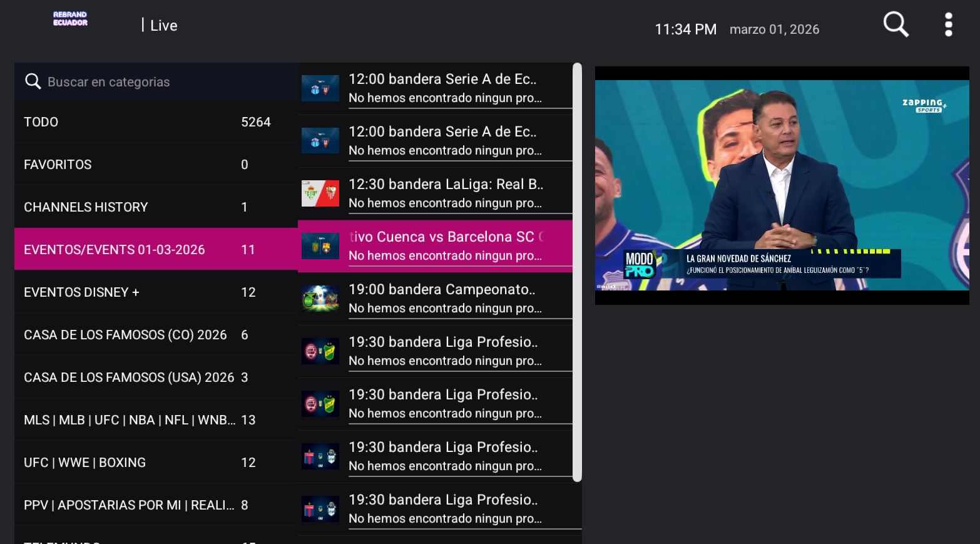This screenshot has width=980, height=544.
Task: Focus the Buscar en categorias search field
Action: coord(156,81)
